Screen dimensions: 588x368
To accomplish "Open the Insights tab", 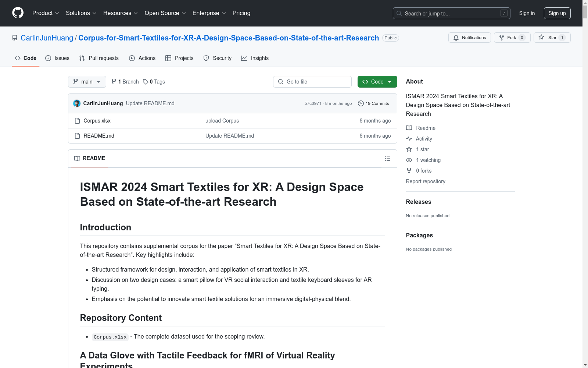I will click(255, 58).
